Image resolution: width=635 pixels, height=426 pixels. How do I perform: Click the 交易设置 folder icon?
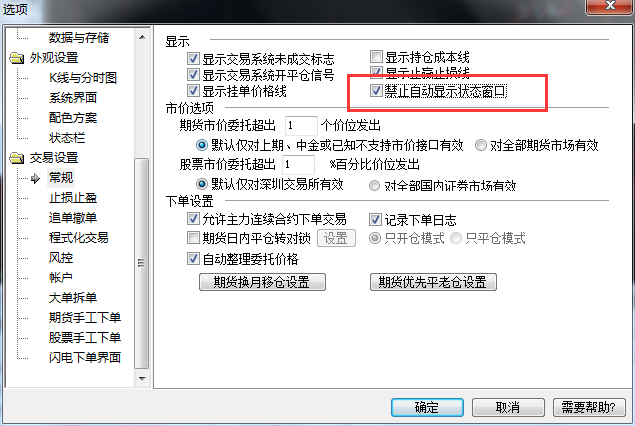pyautogui.click(x=17, y=158)
